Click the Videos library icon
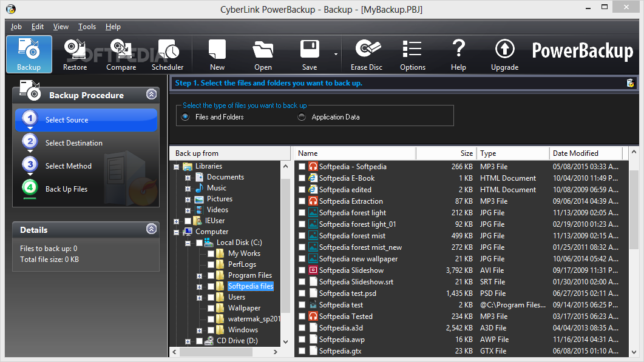The height and width of the screenshot is (362, 644). coord(199,210)
